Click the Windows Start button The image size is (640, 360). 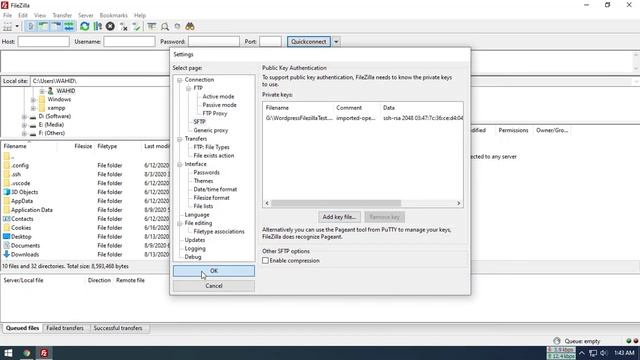coord(8,353)
